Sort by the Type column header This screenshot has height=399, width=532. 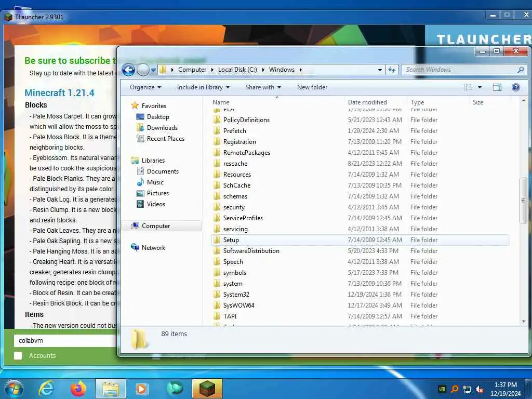417,102
